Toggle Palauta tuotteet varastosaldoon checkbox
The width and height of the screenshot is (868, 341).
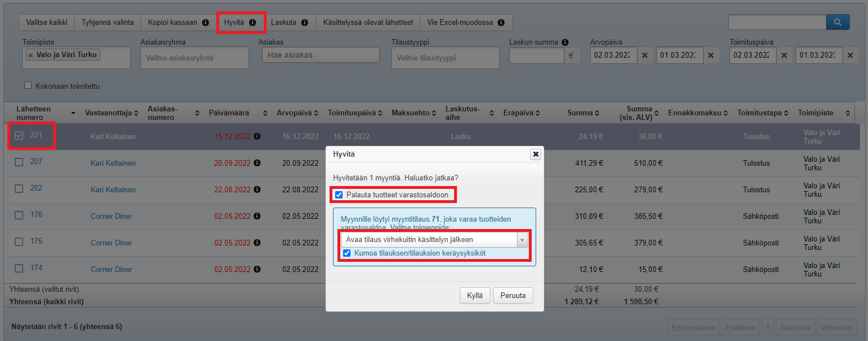tap(339, 195)
